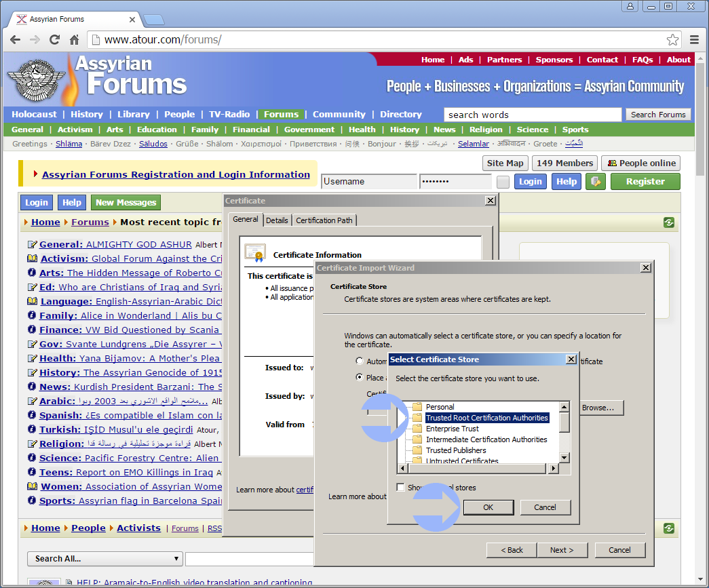Click the green refresh icon beside breadcrumb bar
Screen dimensions: 709x588
(669, 222)
